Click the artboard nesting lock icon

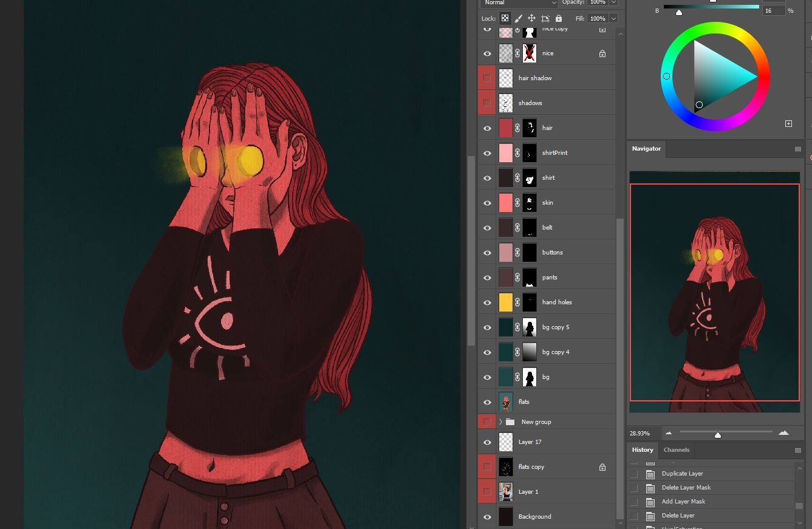point(545,18)
